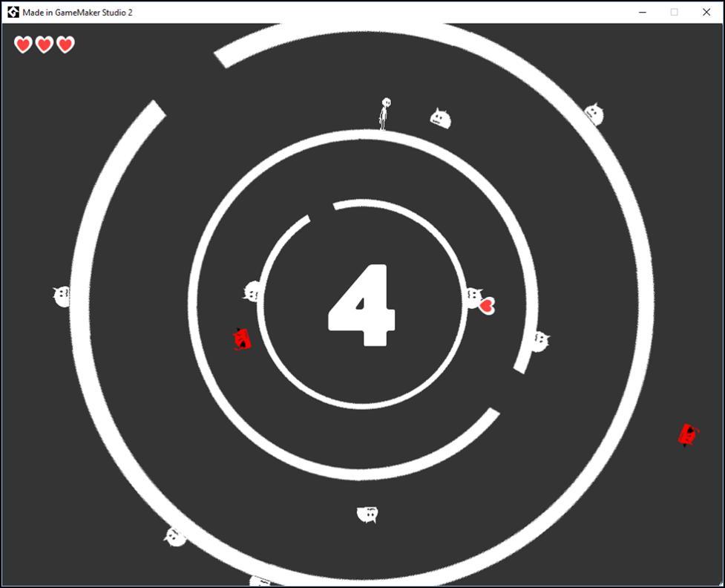The width and height of the screenshot is (725, 588).
Task: Click the white creature at the bottom-left of the outer ring
Action: click(x=175, y=536)
